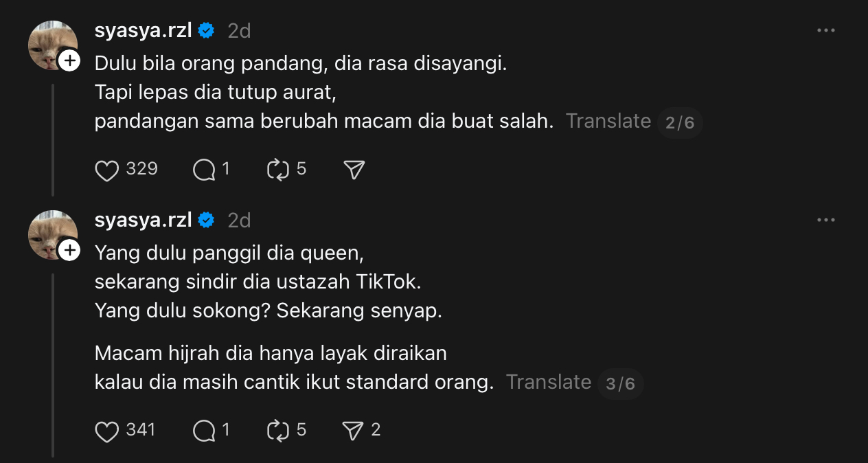868x463 pixels.
Task: Translate the first post text
Action: [608, 122]
